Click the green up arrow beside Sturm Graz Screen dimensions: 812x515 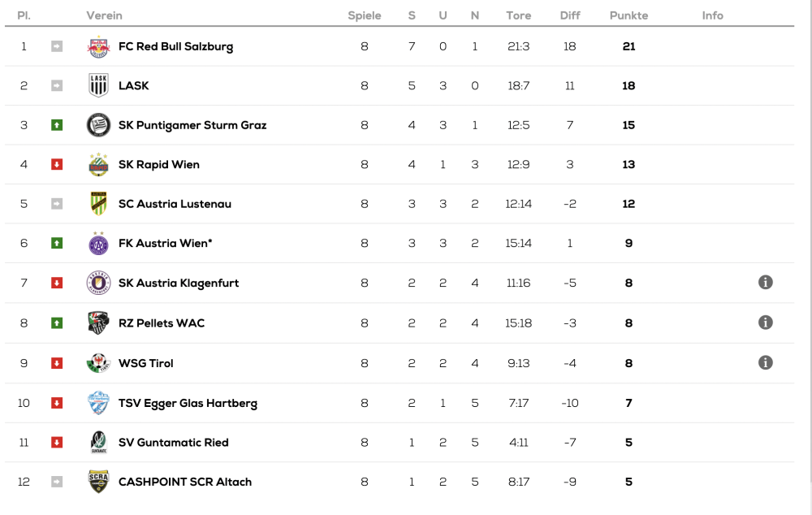click(57, 125)
